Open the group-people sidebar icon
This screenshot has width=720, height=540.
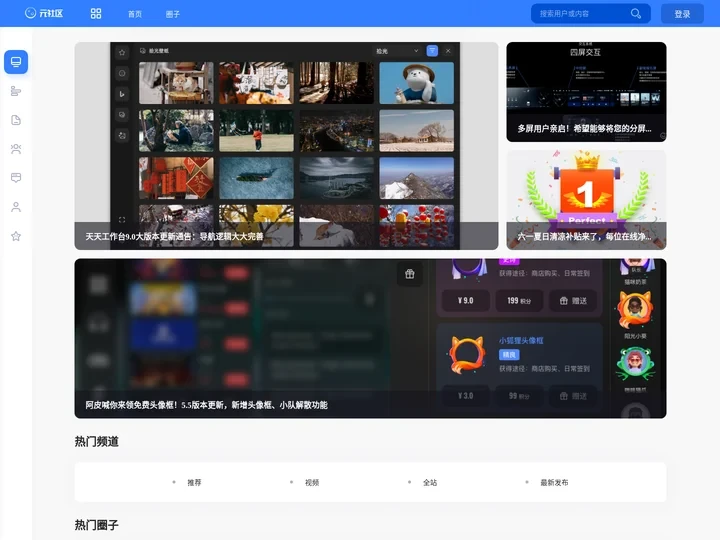(16, 149)
